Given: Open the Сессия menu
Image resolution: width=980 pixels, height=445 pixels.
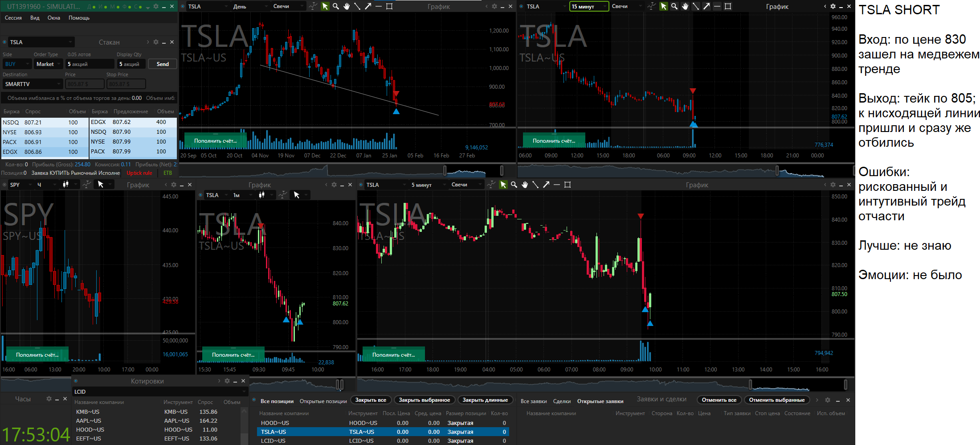Looking at the screenshot, I should [13, 18].
